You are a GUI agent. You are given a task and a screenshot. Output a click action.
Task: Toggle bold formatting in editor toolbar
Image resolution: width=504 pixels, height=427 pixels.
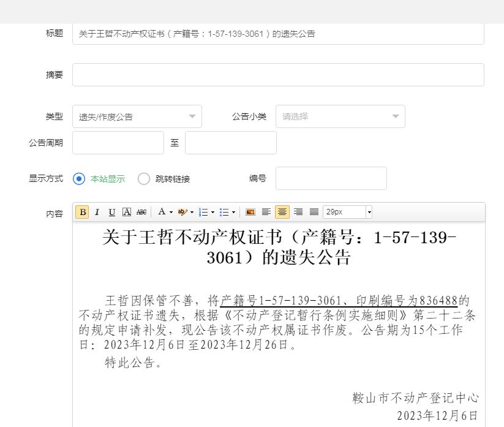coord(83,212)
